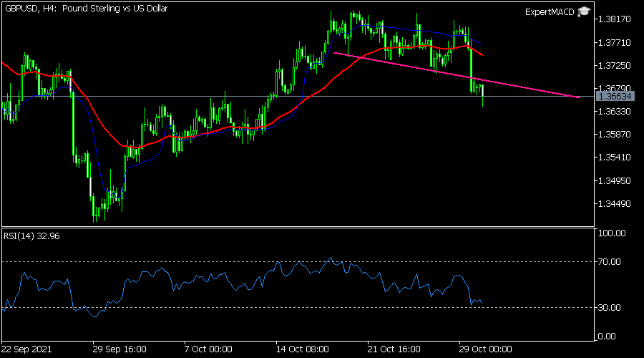Click the 22 Sep 2021 date label
The width and height of the screenshot is (644, 358).
tap(26, 349)
